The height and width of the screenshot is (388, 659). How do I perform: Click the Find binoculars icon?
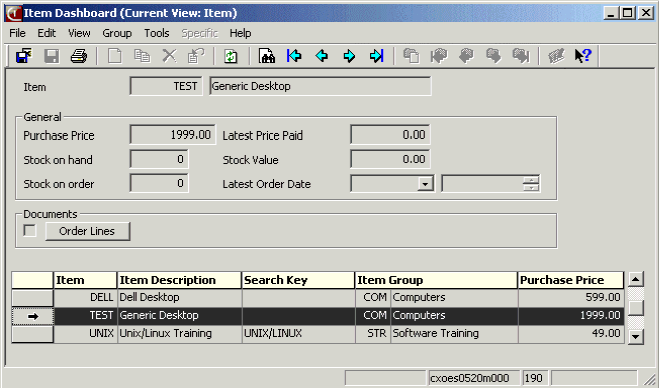(x=267, y=55)
